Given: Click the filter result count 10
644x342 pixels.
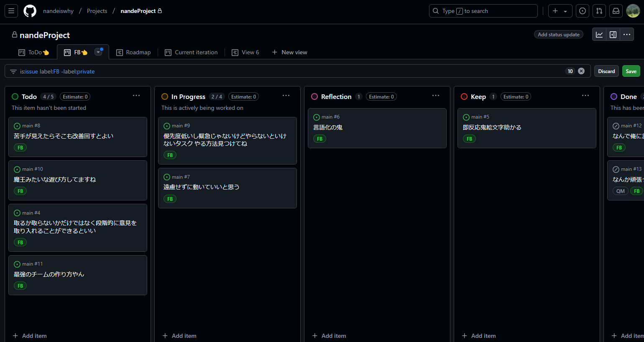Looking at the screenshot, I should (570, 71).
